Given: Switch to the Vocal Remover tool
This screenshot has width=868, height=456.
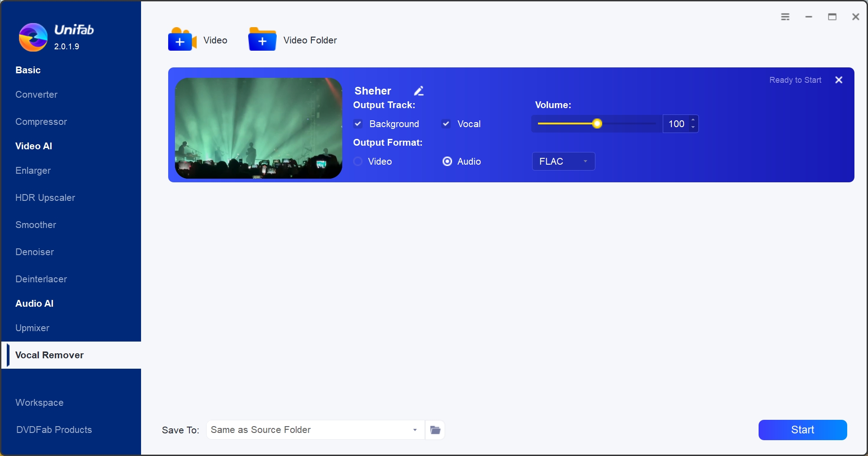Looking at the screenshot, I should [x=50, y=355].
